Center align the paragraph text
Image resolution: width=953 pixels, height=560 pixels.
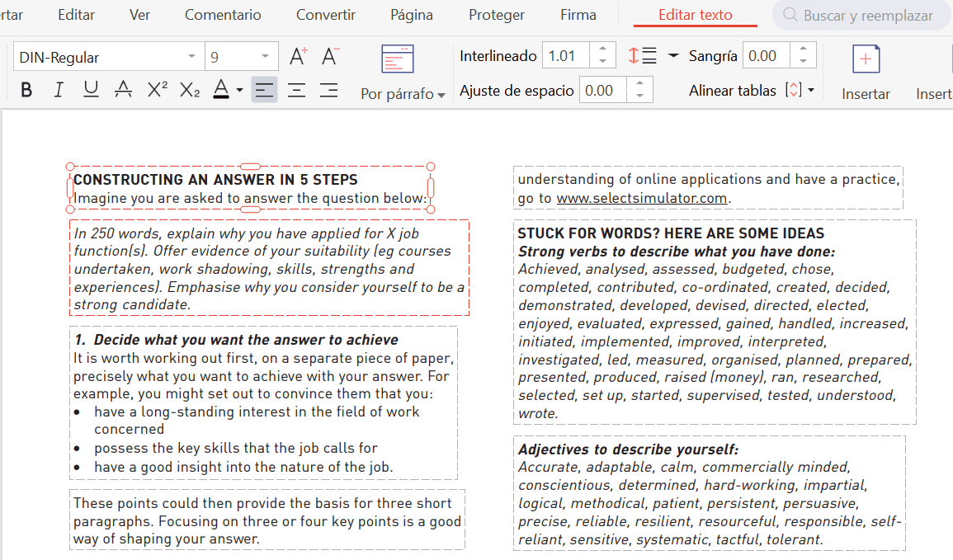click(x=296, y=90)
